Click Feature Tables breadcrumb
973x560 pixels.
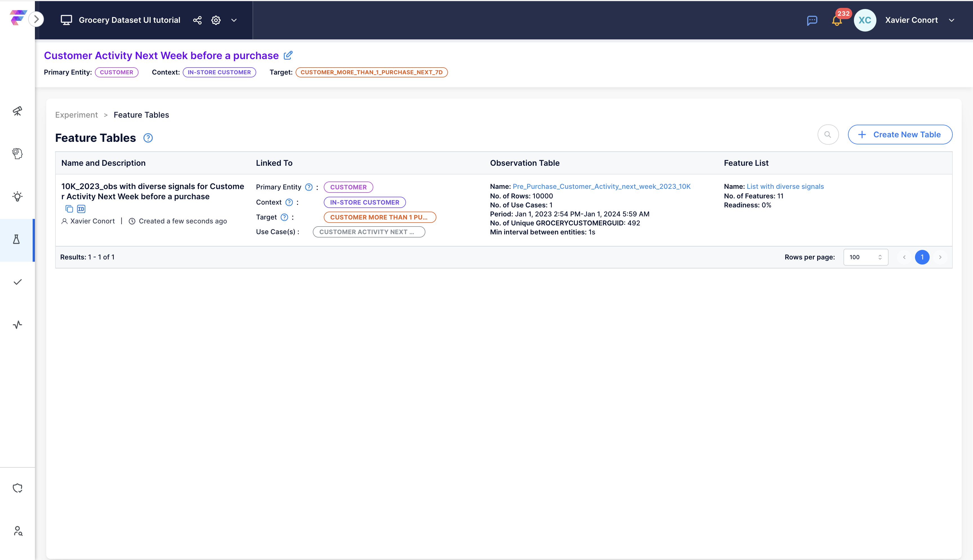coord(141,115)
